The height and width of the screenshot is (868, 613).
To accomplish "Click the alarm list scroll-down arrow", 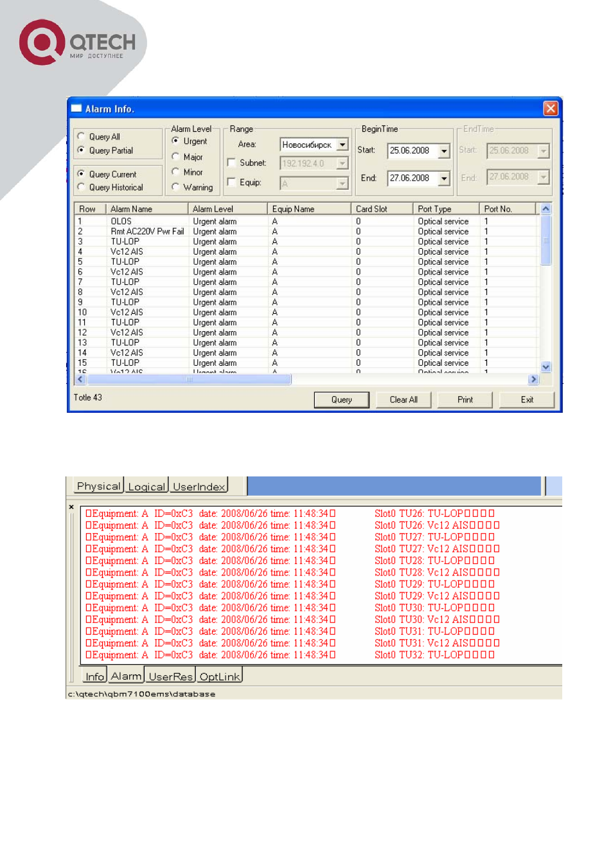I will (x=546, y=367).
